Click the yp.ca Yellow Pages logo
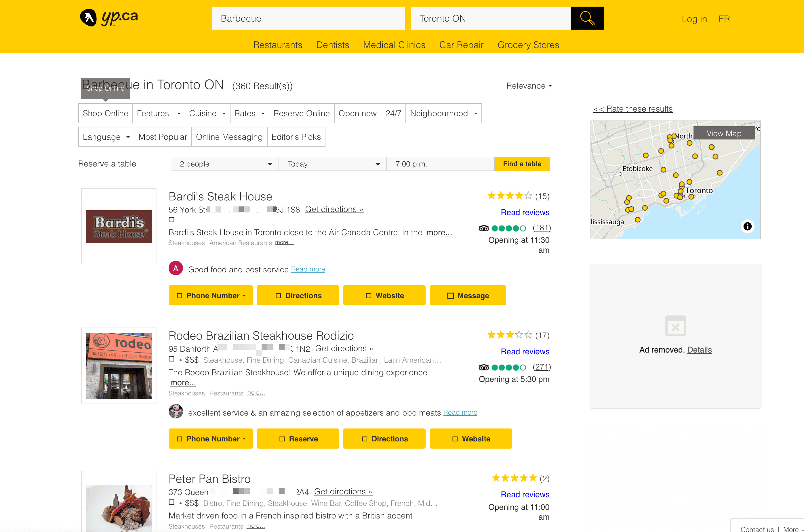This screenshot has height=532, width=804. point(109,18)
